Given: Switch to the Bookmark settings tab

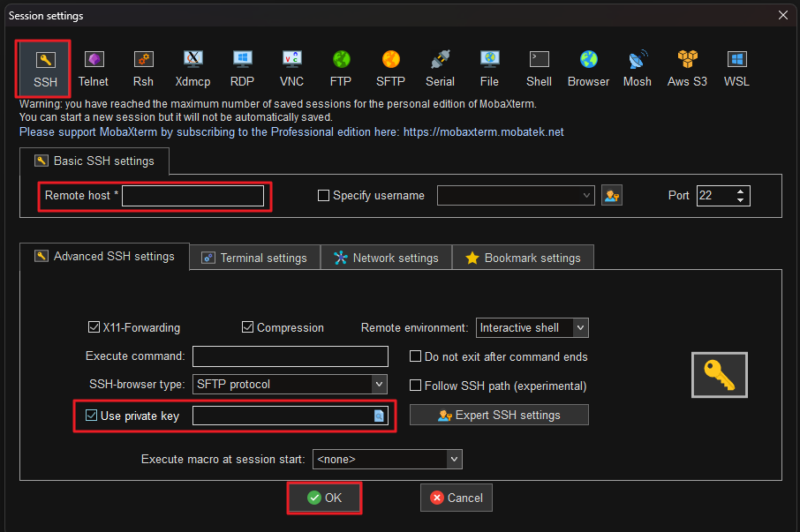Looking at the screenshot, I should pos(523,258).
